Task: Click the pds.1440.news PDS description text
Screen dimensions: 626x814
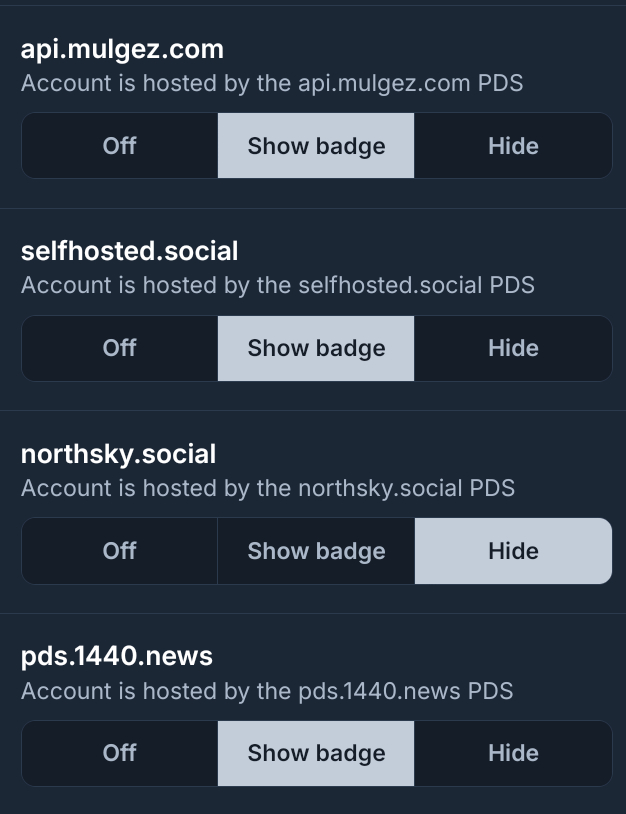Action: pyautogui.click(x=267, y=690)
